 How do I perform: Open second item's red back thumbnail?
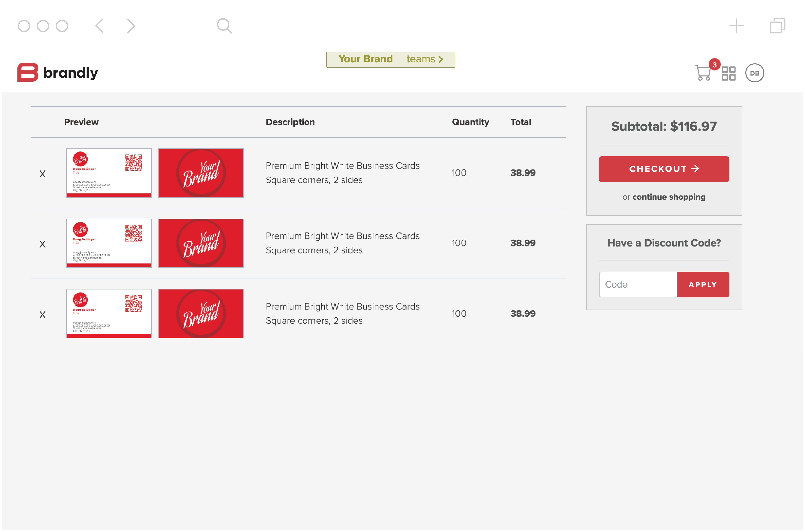coord(201,243)
